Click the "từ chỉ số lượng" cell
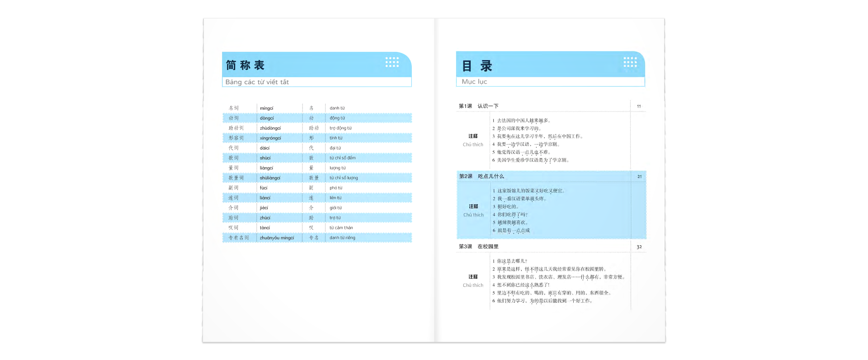This screenshot has width=868, height=360. pos(344,178)
